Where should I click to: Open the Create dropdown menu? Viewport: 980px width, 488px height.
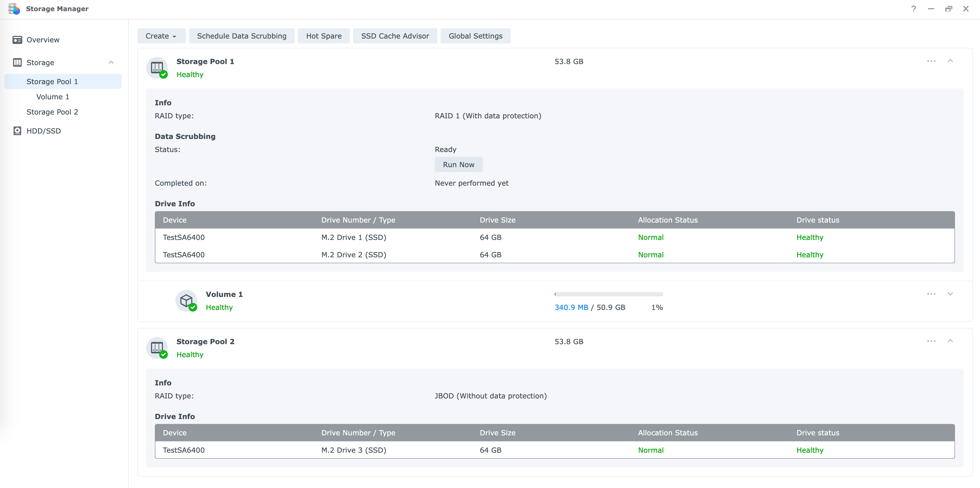[161, 36]
